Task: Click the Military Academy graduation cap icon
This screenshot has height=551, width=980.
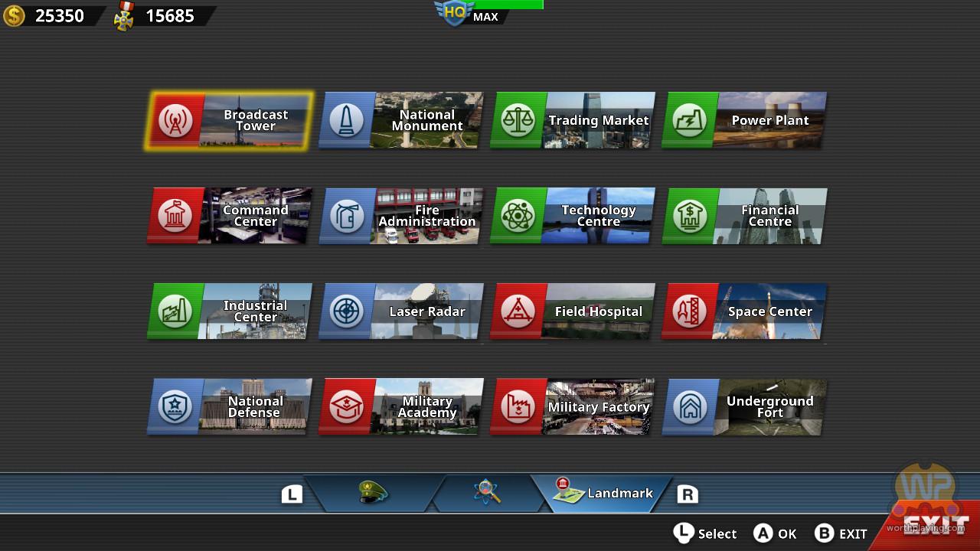Action: pos(347,407)
